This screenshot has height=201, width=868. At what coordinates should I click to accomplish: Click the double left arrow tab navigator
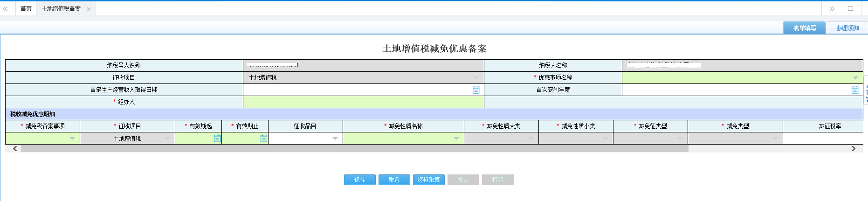click(x=6, y=9)
